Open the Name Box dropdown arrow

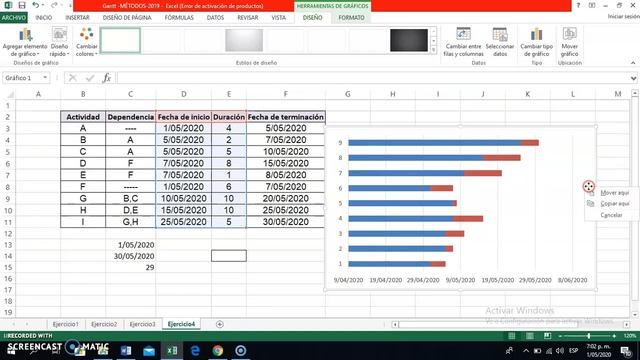pos(45,78)
